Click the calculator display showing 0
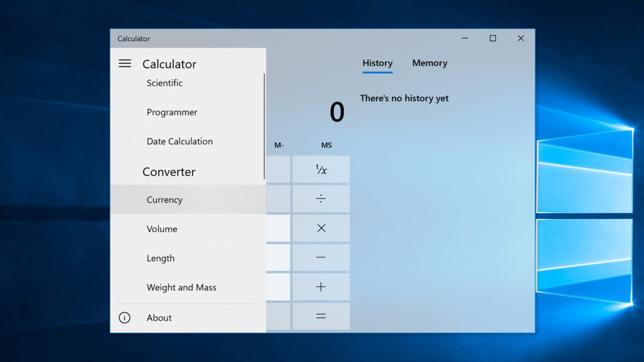The height and width of the screenshot is (362, 644). pos(337,112)
